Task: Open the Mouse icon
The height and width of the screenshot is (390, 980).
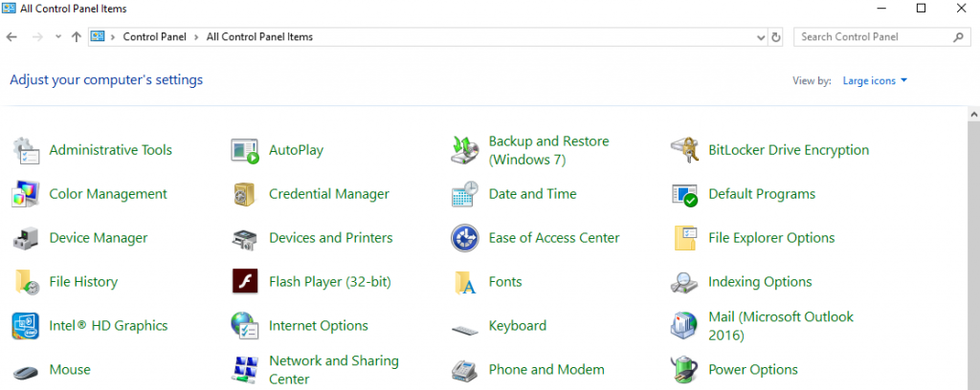Action: (x=26, y=372)
